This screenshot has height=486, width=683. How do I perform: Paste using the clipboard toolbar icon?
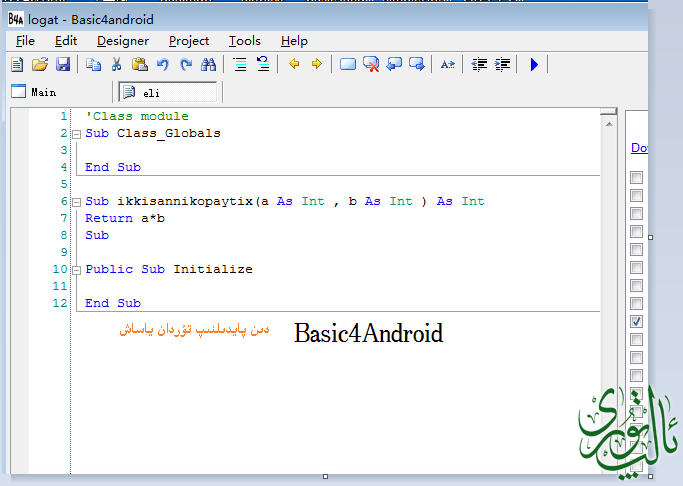(x=140, y=65)
